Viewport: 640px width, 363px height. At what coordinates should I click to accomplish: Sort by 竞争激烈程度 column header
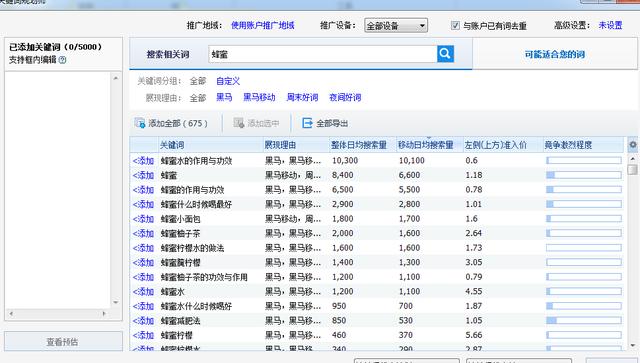(584, 145)
